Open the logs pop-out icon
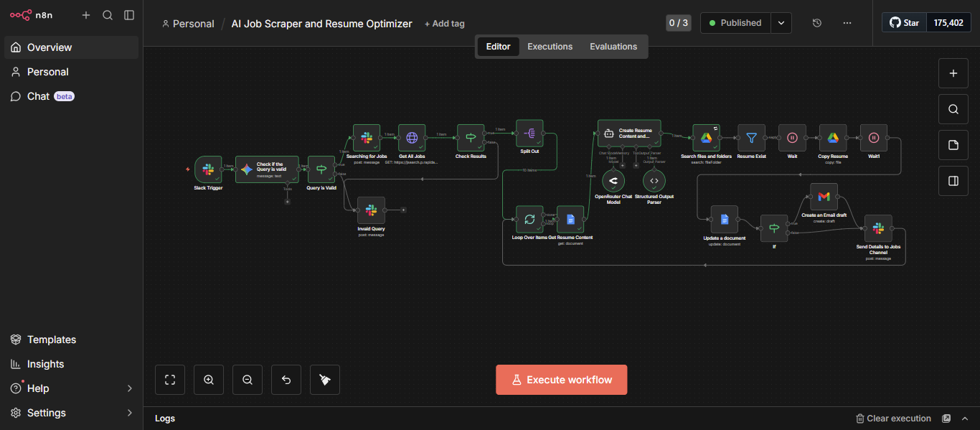Image resolution: width=980 pixels, height=430 pixels. point(946,419)
